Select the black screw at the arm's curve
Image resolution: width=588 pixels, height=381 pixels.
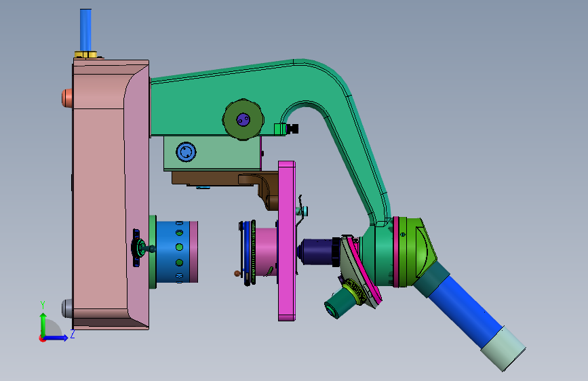tap(293, 129)
